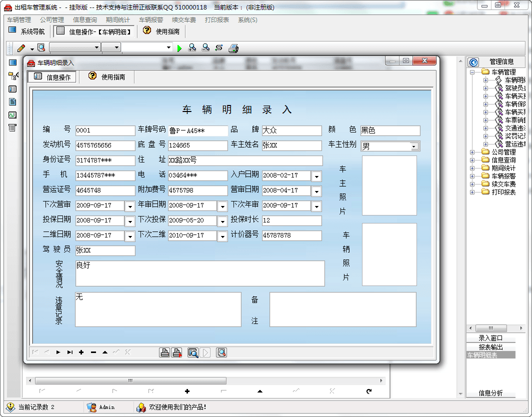
Task: Collapse the 车辆管理 tree node
Action: (472, 72)
